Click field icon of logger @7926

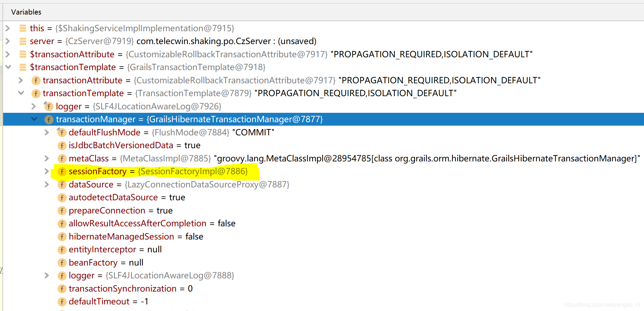tap(48, 106)
